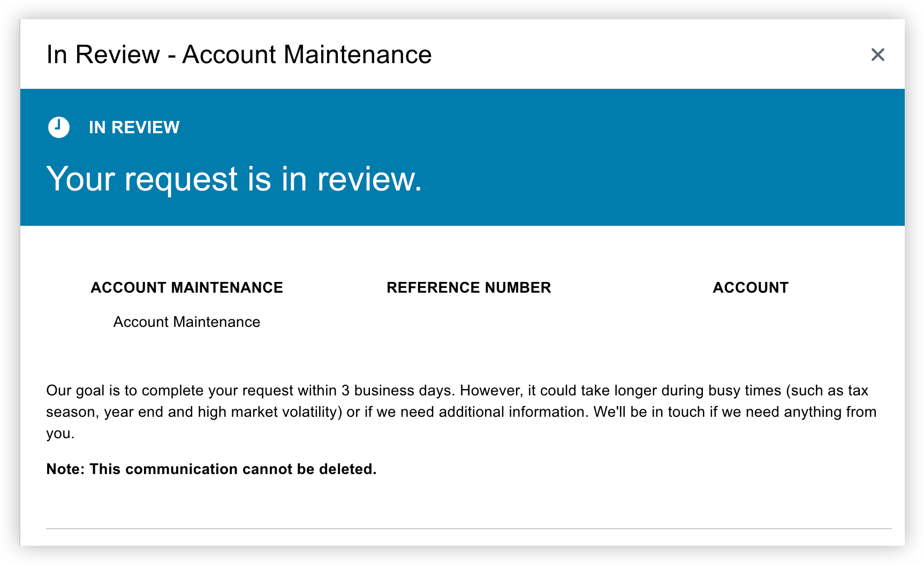The image size is (924, 565).
Task: Click the blank value area below ACCOUNT
Action: [751, 322]
